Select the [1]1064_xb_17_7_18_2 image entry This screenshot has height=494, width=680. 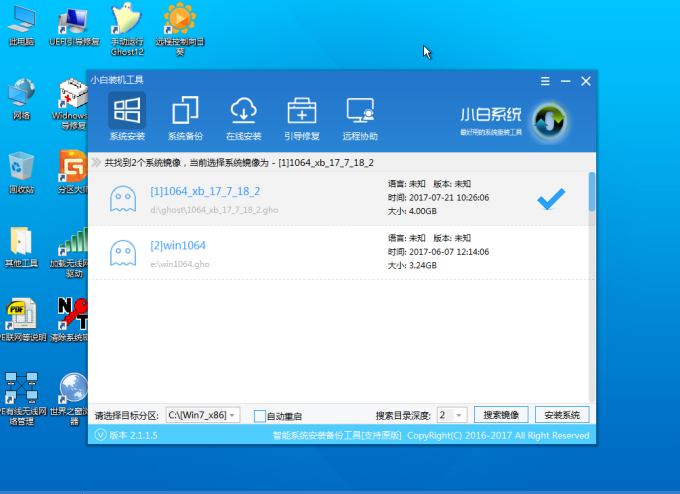pyautogui.click(x=205, y=191)
